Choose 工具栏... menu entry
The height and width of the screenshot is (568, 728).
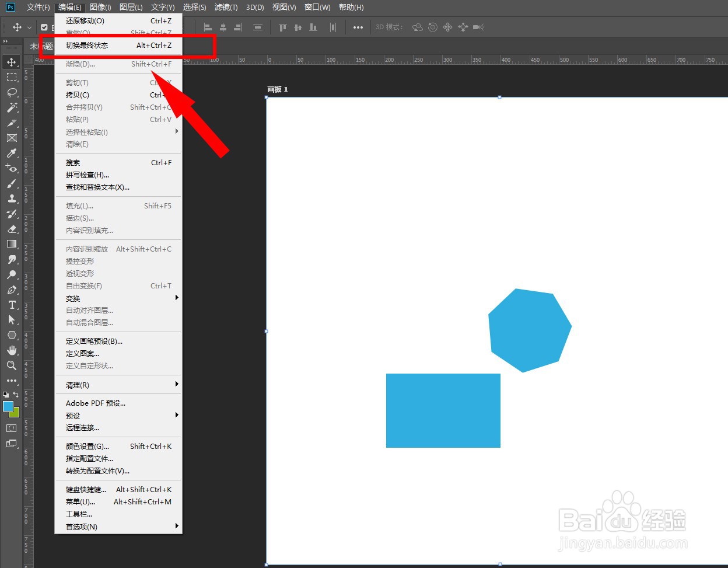(x=118, y=514)
